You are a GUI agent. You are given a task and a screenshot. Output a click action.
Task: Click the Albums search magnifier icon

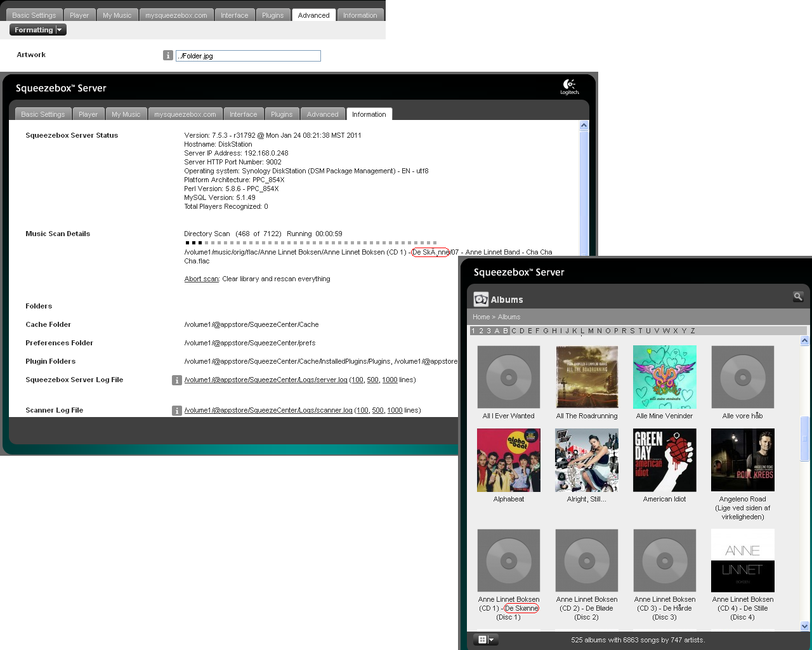pyautogui.click(x=798, y=296)
